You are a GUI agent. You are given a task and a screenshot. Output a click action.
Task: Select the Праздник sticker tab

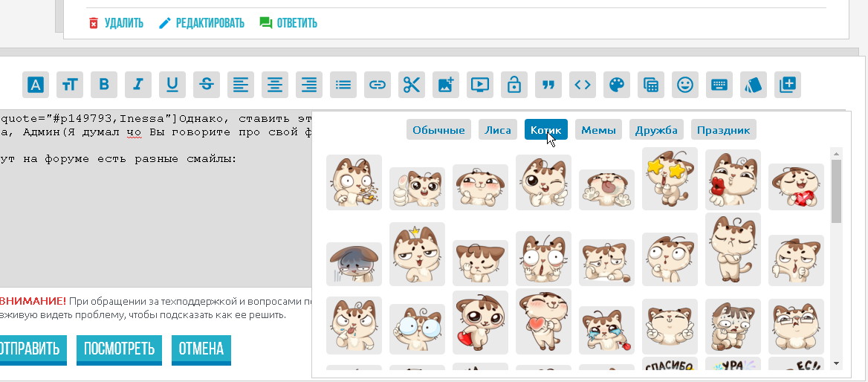723,130
